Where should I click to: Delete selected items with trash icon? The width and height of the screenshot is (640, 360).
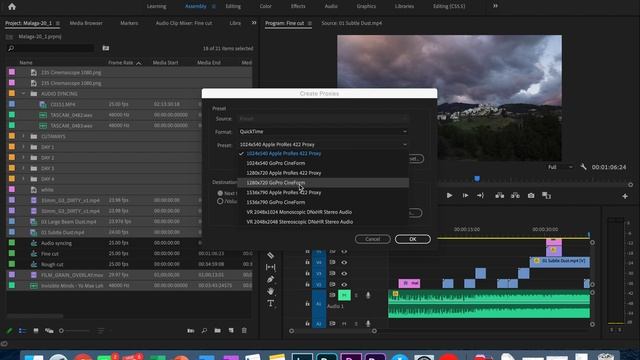tap(244, 331)
